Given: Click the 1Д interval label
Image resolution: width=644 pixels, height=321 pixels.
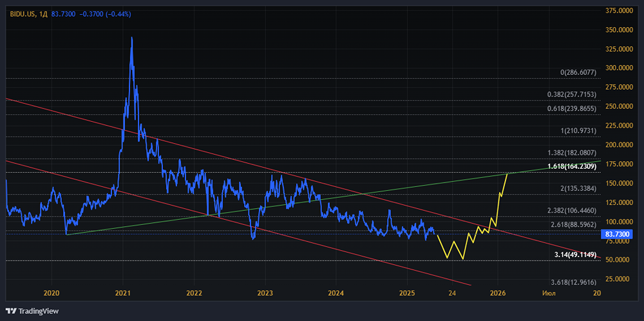Looking at the screenshot, I should 43,14.
